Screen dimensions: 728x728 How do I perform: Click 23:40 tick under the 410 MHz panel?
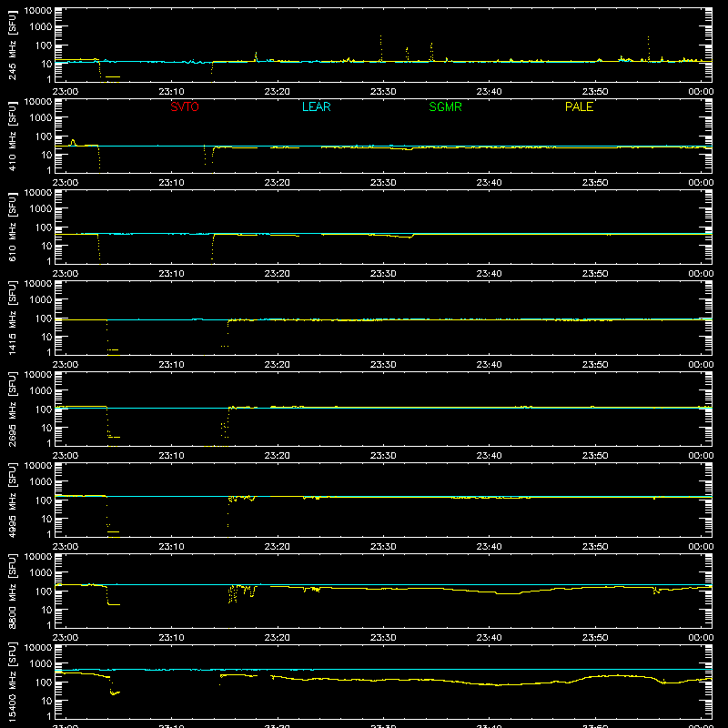click(x=489, y=183)
